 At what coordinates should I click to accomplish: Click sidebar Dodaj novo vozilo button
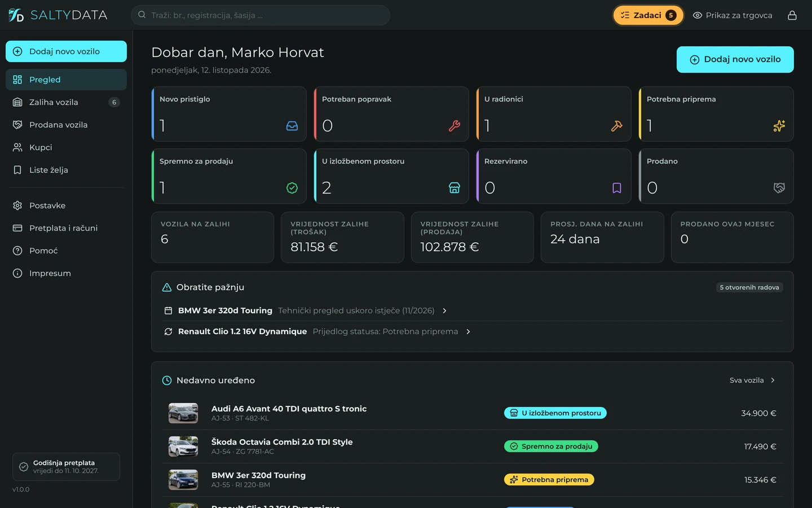coord(66,51)
